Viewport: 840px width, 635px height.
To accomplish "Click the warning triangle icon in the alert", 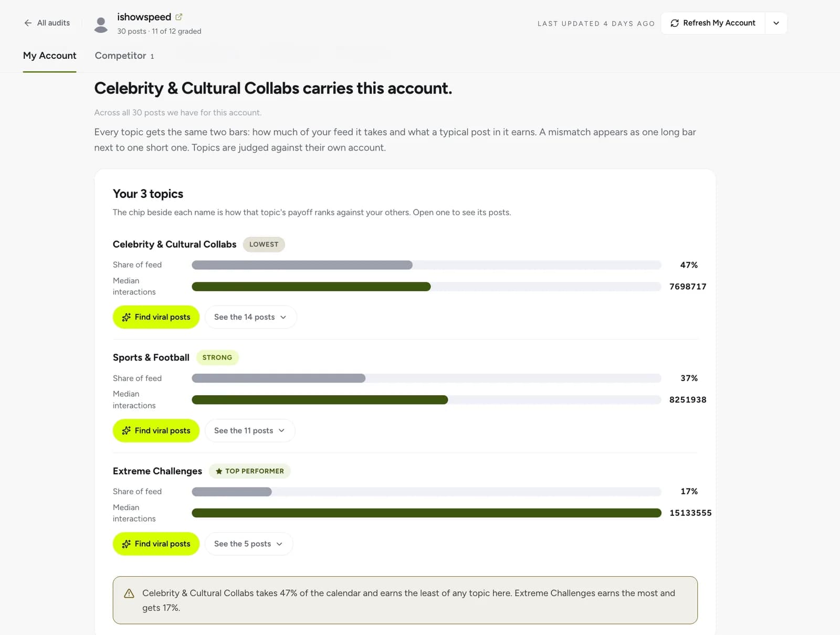I will point(129,594).
